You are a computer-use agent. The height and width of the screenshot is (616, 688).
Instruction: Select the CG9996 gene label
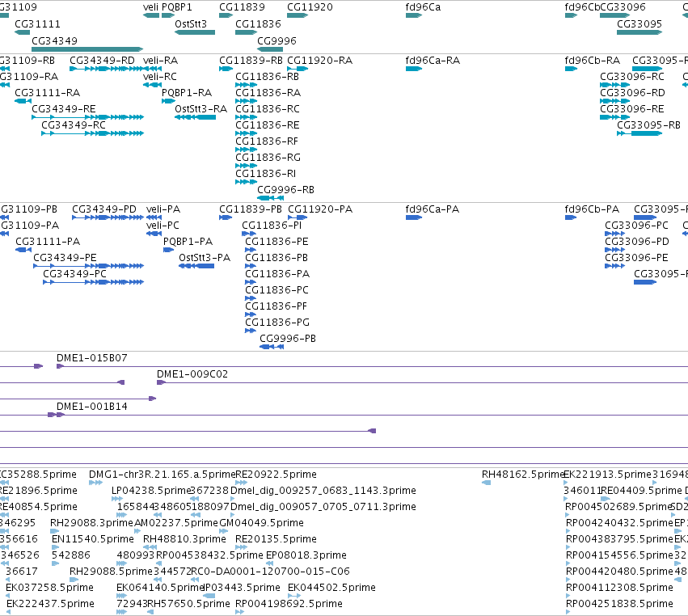(x=276, y=40)
